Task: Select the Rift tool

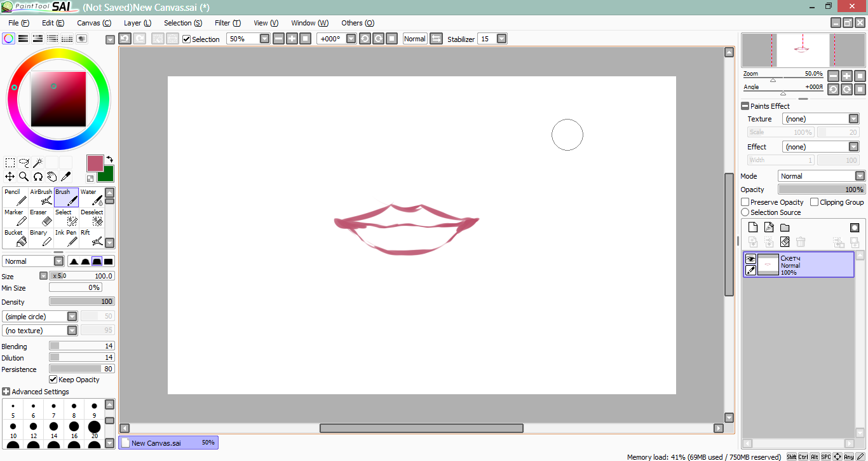Action: coord(92,238)
